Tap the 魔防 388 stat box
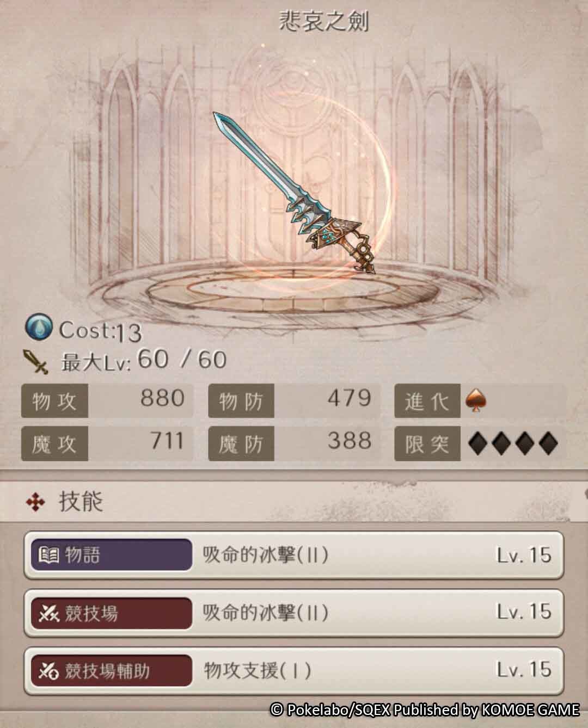Viewport: 588px width, 728px height. pos(294,444)
